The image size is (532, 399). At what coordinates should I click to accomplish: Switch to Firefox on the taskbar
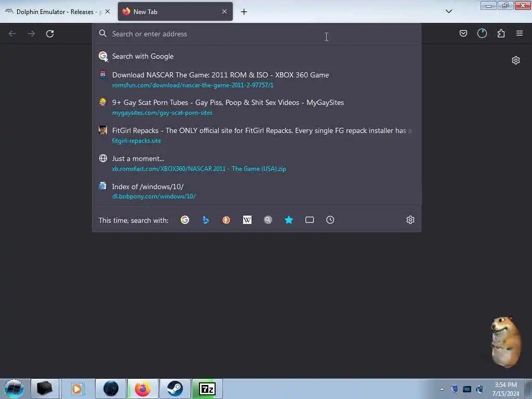point(143,389)
